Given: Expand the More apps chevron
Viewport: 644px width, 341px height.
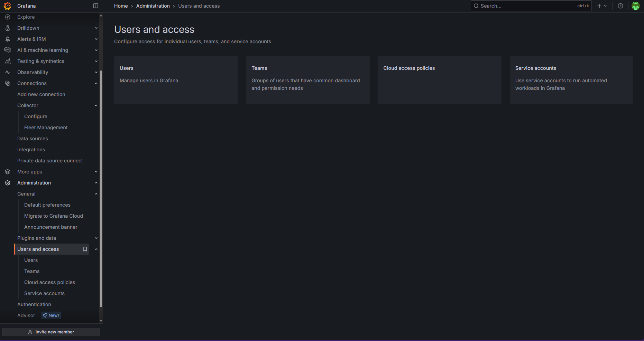Looking at the screenshot, I should tap(96, 172).
